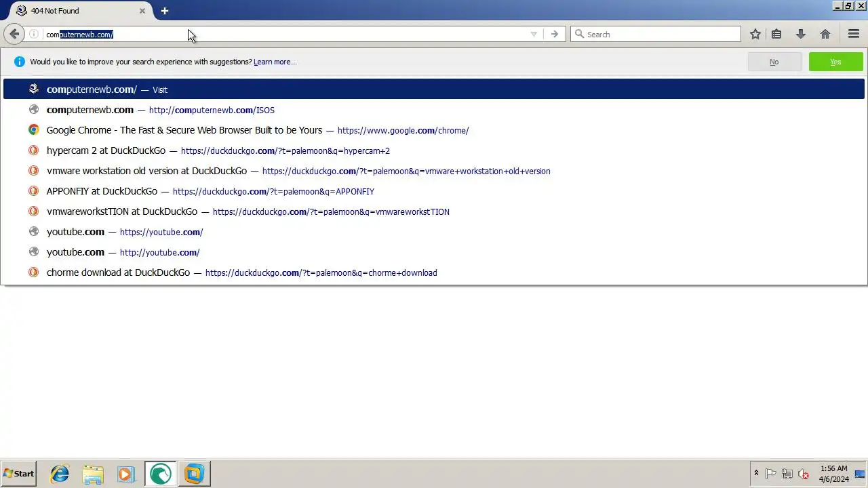This screenshot has height=488, width=868.
Task: Click No on search suggestions prompt
Action: [x=774, y=62]
